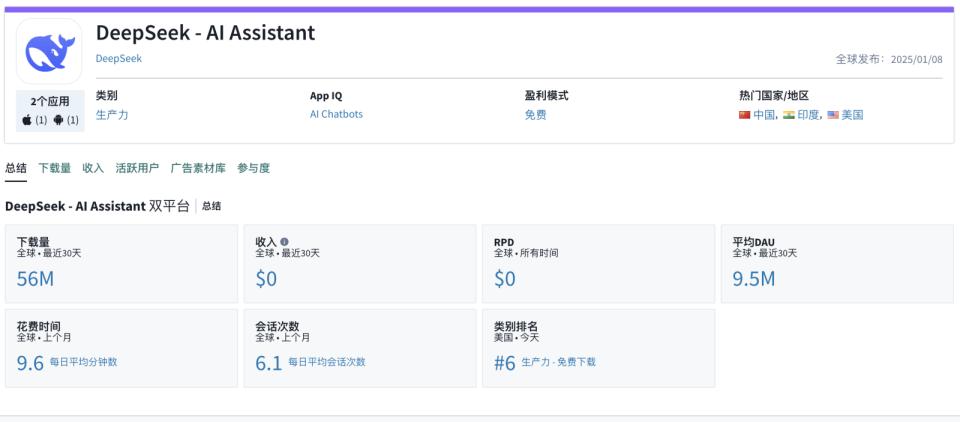Click the United States flag icon
Image resolution: width=960 pixels, height=422 pixels.
click(x=833, y=115)
